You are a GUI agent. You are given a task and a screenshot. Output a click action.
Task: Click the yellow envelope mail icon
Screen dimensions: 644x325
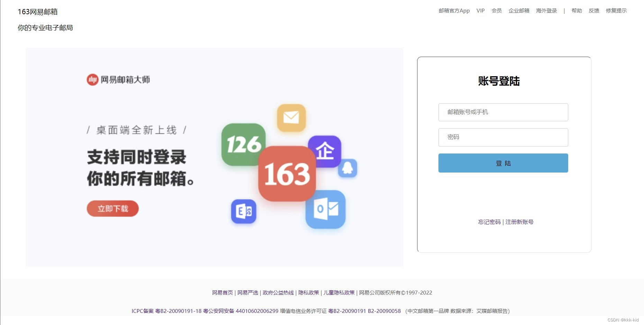[x=291, y=118]
